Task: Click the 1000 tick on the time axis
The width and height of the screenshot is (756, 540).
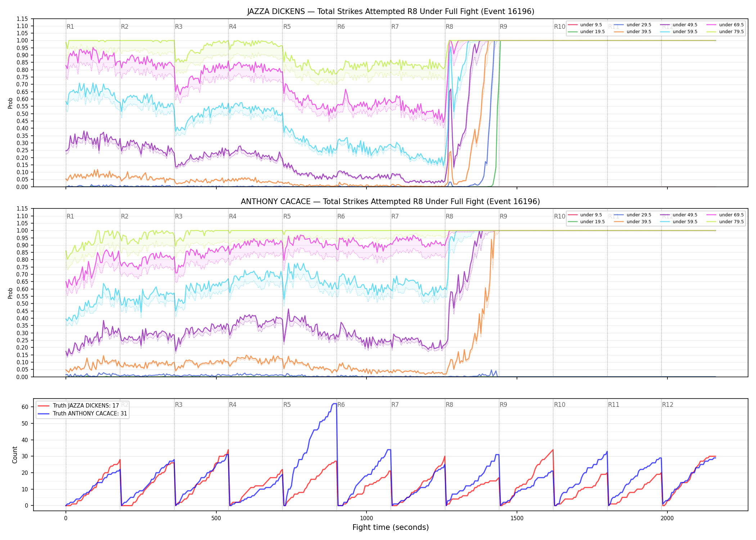Action: [x=366, y=518]
